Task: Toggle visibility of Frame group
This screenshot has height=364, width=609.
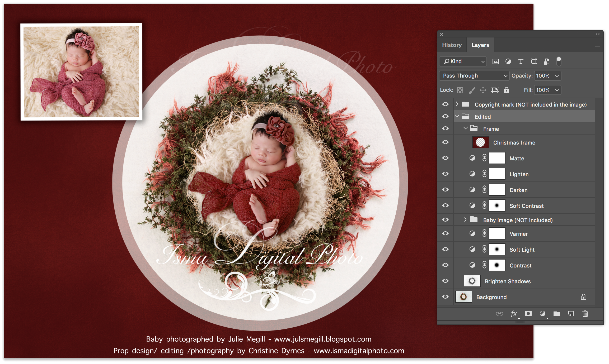Action: tap(446, 129)
